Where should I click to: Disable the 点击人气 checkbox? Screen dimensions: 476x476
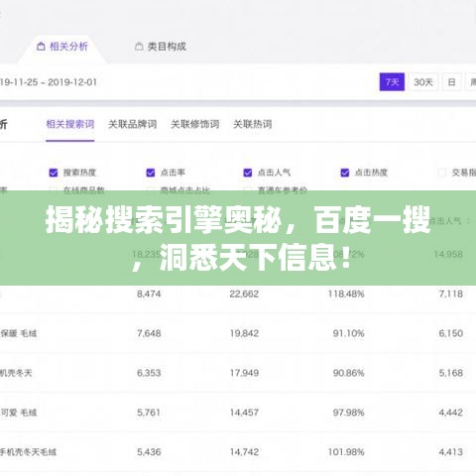point(248,173)
